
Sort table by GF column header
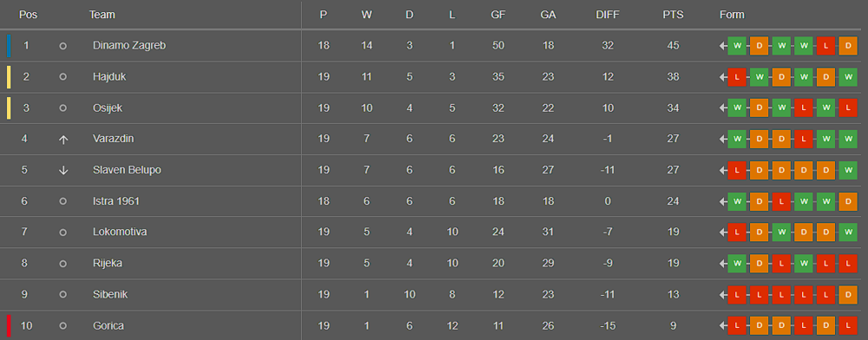pyautogui.click(x=498, y=15)
